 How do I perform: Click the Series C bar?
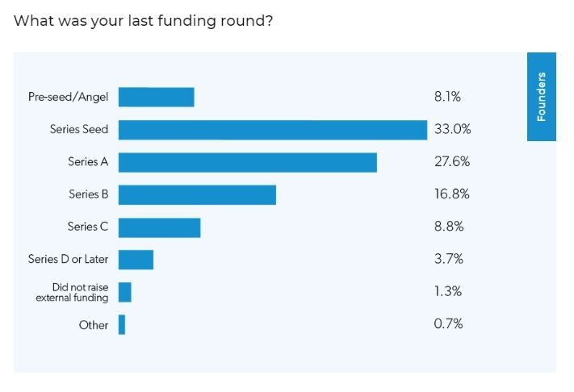click(159, 227)
